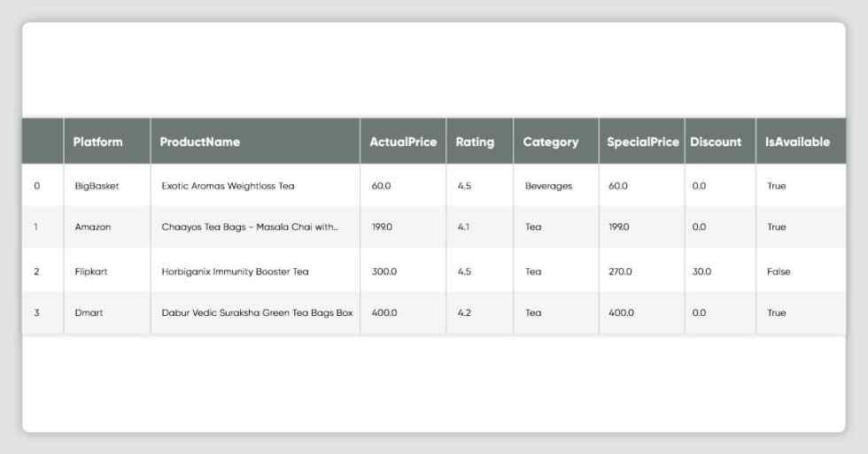Viewport: 868px width, 454px height.
Task: Click row index 2
Action: tap(36, 272)
